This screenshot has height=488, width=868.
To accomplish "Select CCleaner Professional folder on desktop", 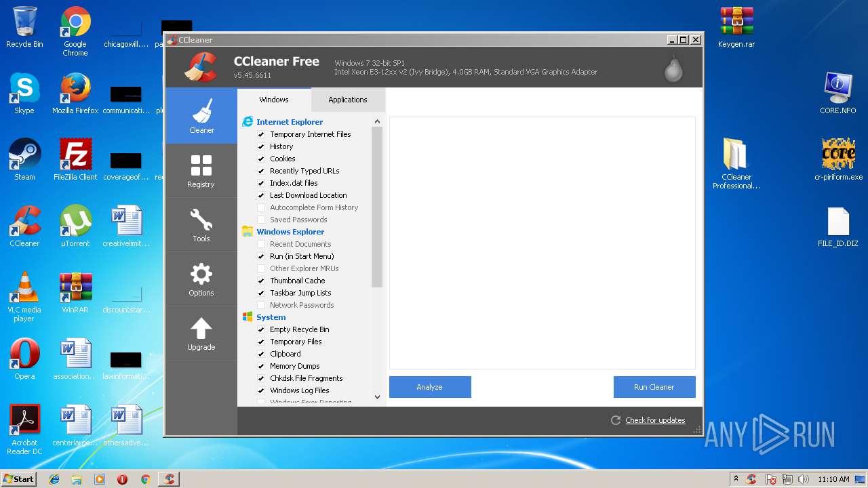I will pyautogui.click(x=736, y=164).
